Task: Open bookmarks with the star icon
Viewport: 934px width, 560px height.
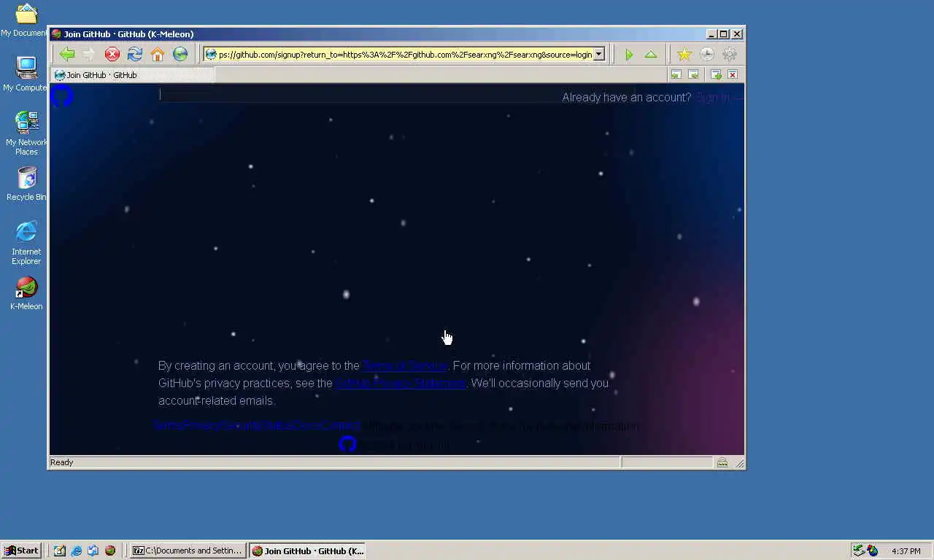Action: tap(684, 55)
